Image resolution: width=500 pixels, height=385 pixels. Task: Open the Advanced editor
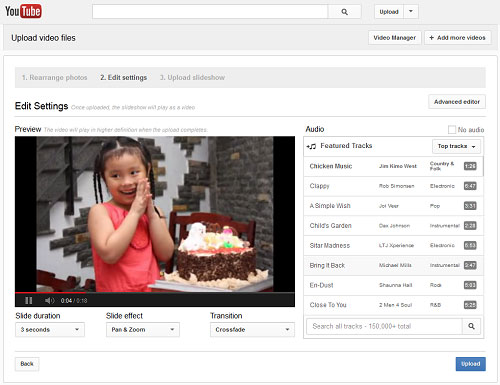[457, 102]
